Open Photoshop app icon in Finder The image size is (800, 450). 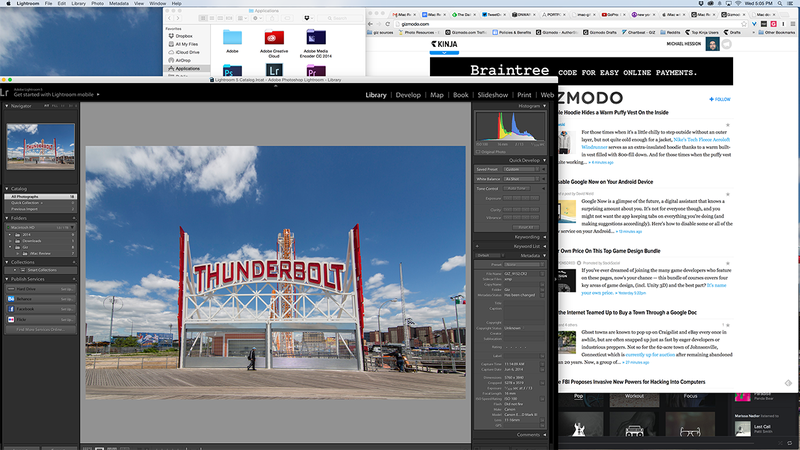point(232,70)
